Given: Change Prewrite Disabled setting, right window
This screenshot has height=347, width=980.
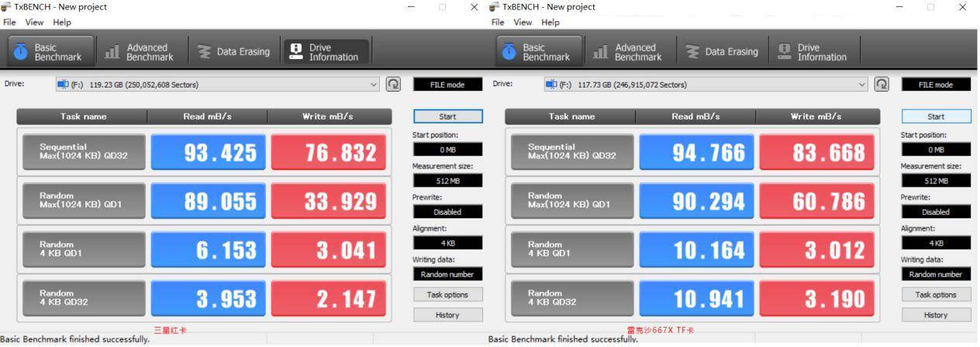Looking at the screenshot, I should pyautogui.click(x=936, y=212).
